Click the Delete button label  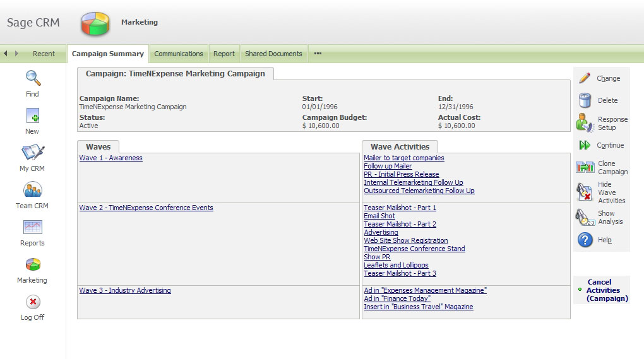click(x=608, y=100)
